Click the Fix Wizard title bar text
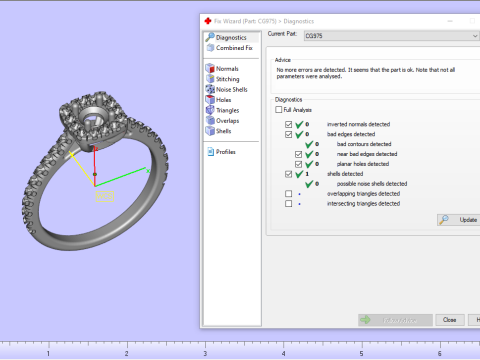 (x=264, y=21)
